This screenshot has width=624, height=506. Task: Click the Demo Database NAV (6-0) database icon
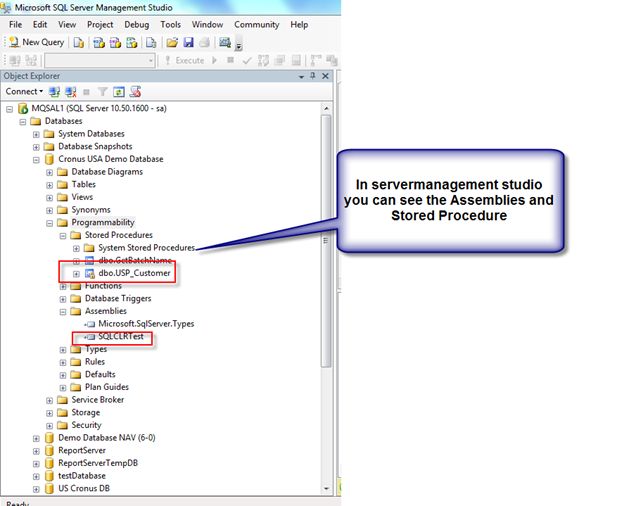click(x=49, y=438)
